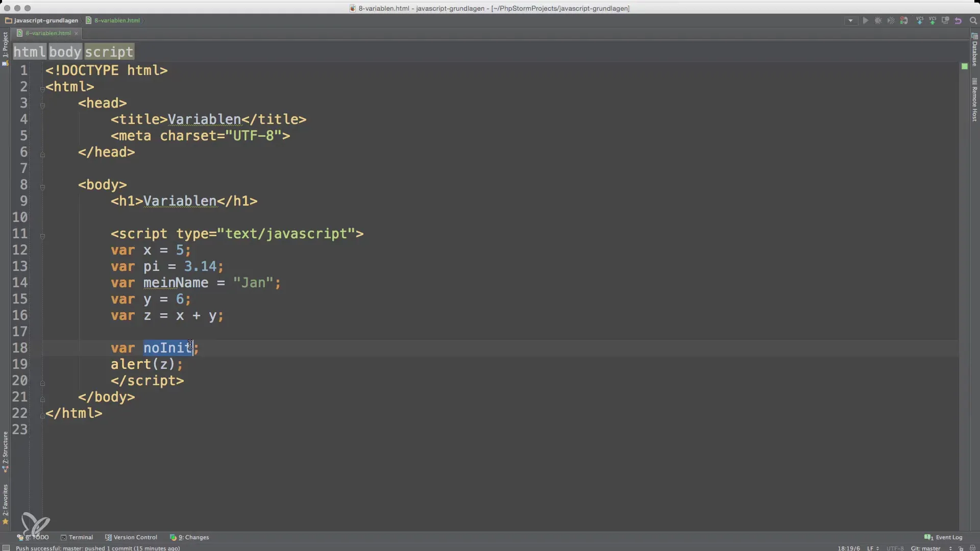Click cursor position 18:19/6 indicator
Viewport: 980px width, 551px height.
[x=848, y=548]
